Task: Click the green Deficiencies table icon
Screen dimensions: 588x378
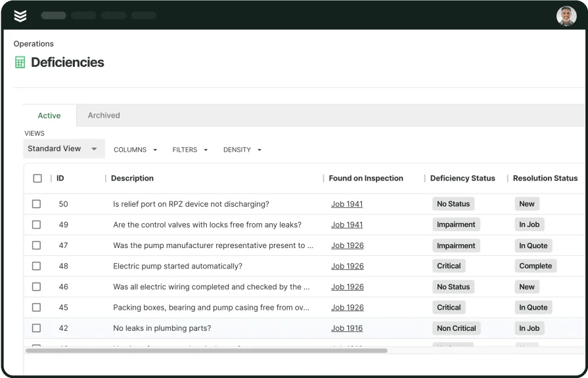Action: (20, 62)
